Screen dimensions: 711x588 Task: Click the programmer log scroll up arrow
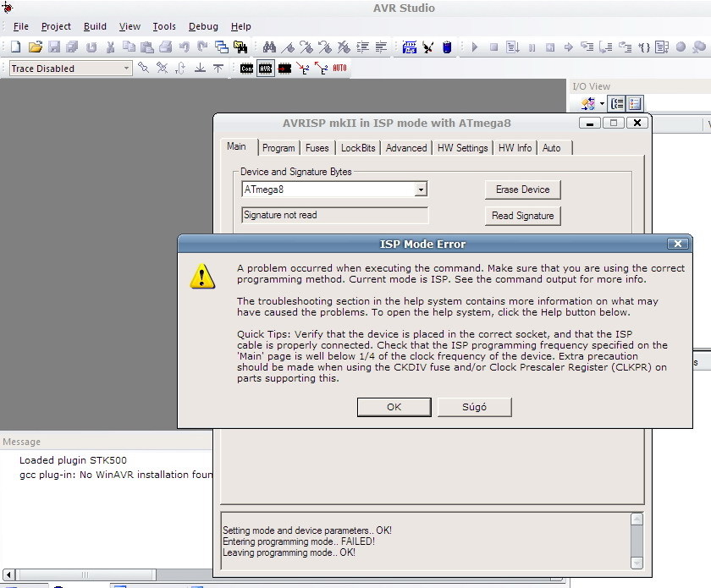[637, 519]
